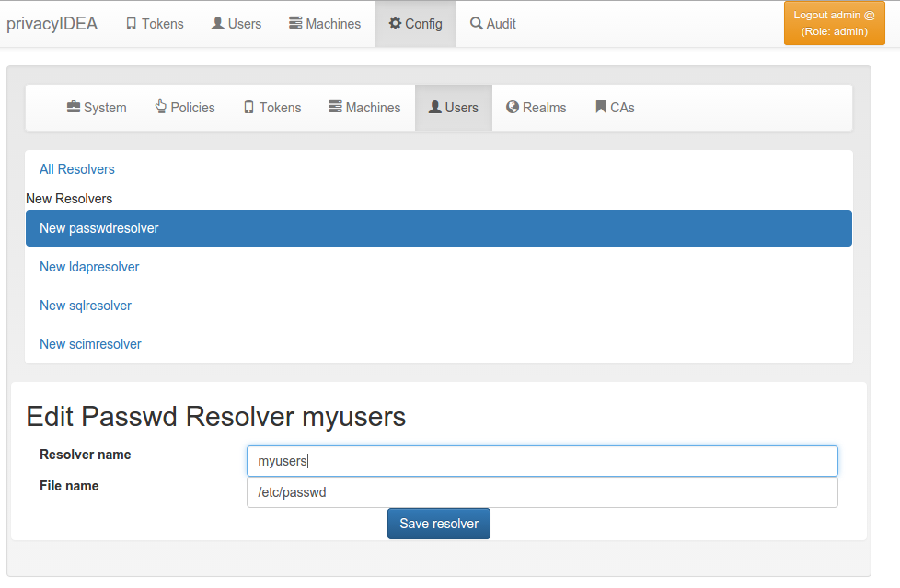This screenshot has height=588, width=900.
Task: Select the Users sub-tab in Config
Action: [x=454, y=108]
